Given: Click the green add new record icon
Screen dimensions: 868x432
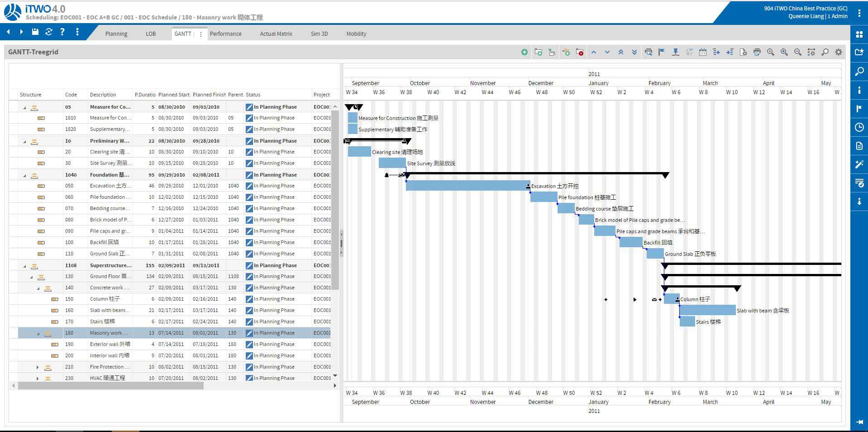Looking at the screenshot, I should click(524, 53).
